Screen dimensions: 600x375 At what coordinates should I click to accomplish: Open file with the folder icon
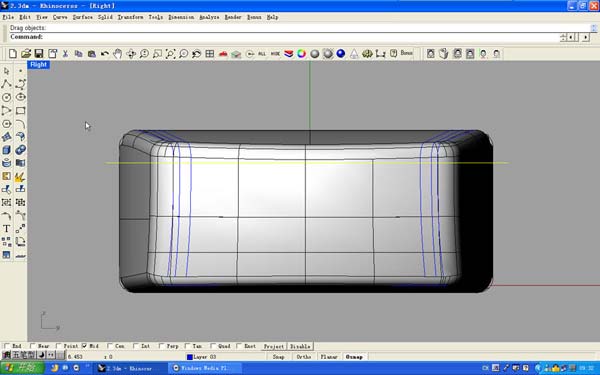coord(26,54)
